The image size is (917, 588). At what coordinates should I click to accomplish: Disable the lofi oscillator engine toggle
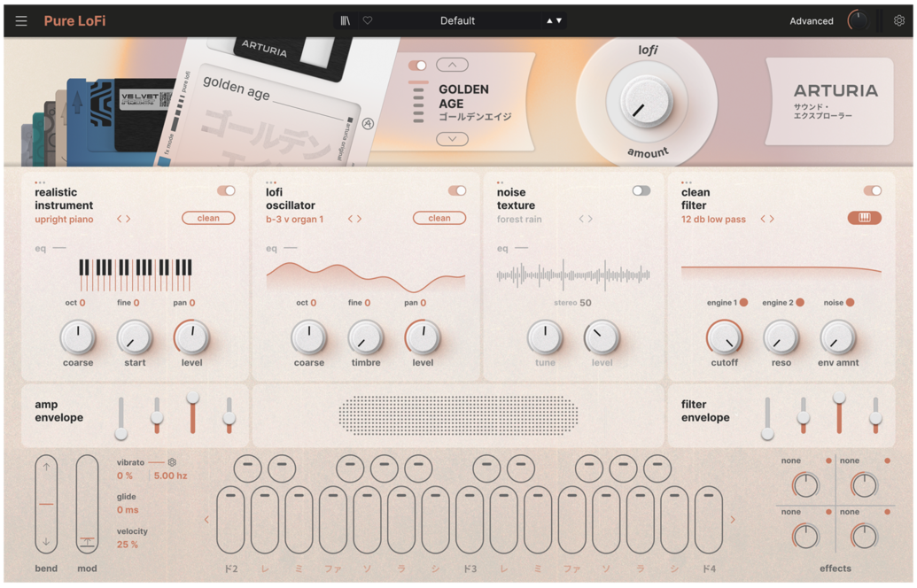457,190
